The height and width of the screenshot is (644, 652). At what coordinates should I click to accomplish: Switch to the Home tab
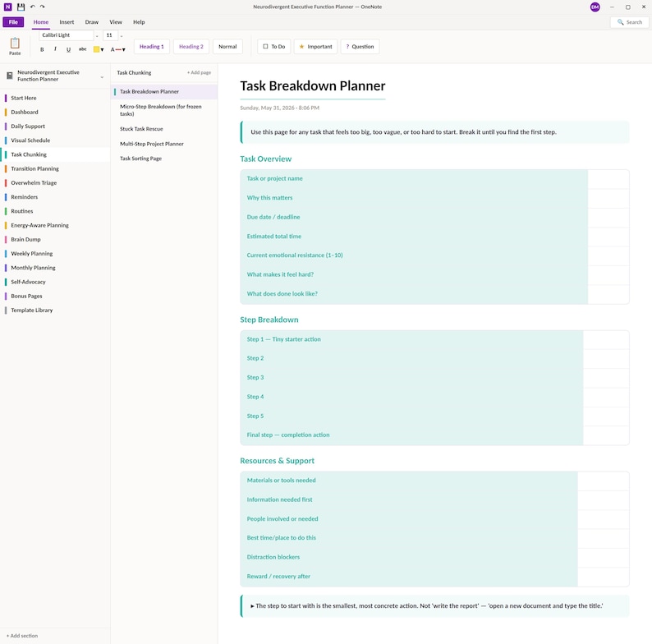(x=41, y=22)
